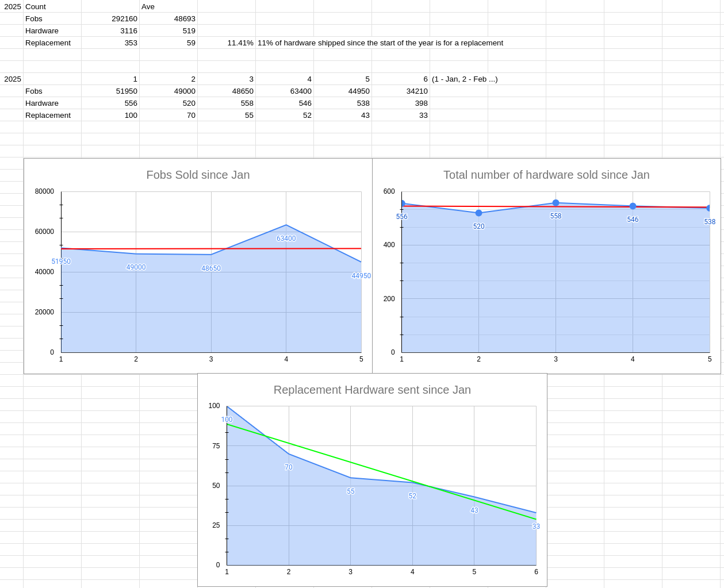The height and width of the screenshot is (588, 724).
Task: Select the data point marker labeled 558
Action: pos(556,203)
